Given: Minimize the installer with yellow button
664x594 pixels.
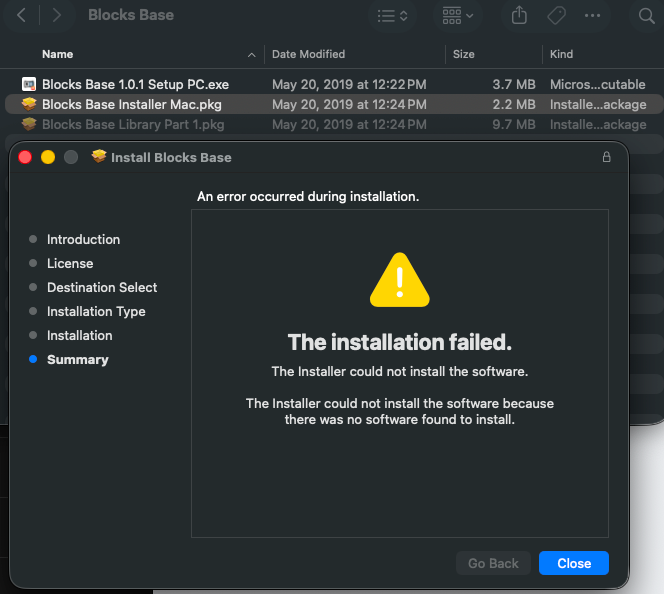Looking at the screenshot, I should coord(48,157).
